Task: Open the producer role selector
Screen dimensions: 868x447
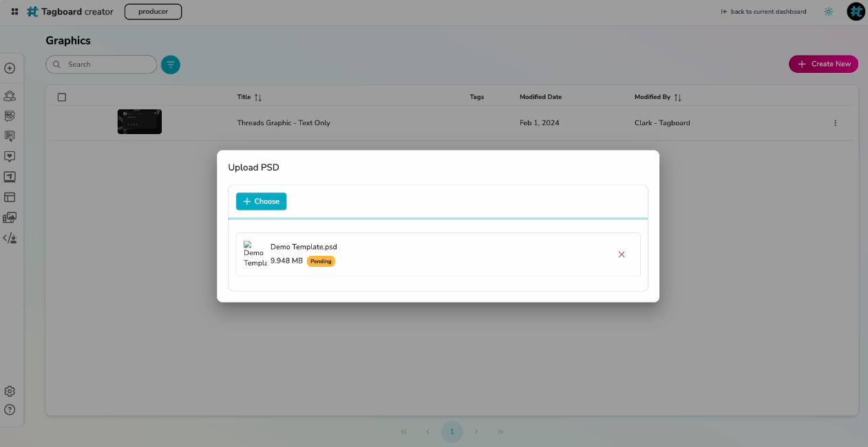Action: [153, 12]
